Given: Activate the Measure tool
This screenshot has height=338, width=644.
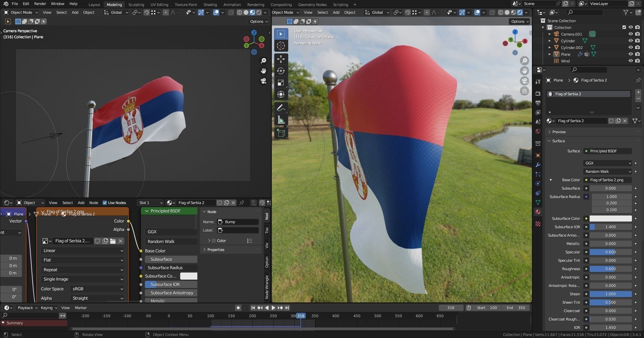Looking at the screenshot, I should pyautogui.click(x=281, y=119).
